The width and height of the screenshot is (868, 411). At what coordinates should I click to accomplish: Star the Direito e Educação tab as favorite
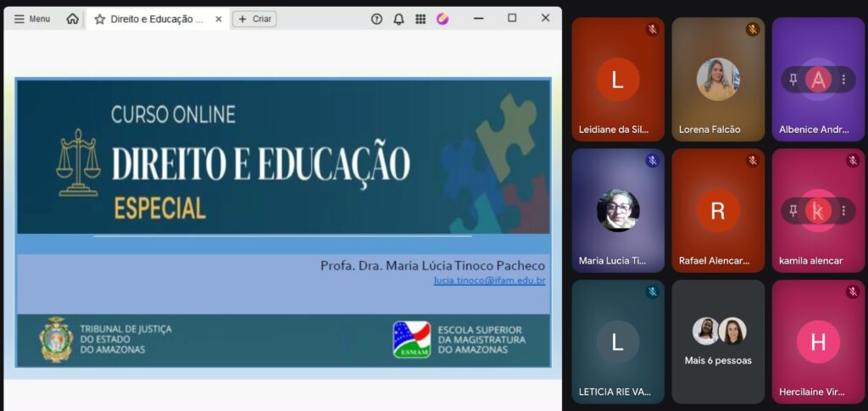click(99, 19)
